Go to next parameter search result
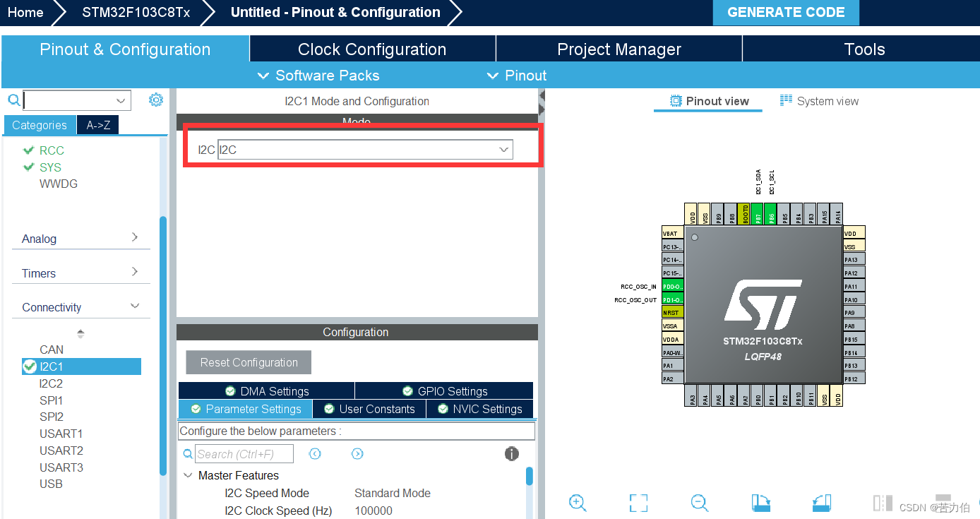Screen dimensions: 980x519 [357, 454]
